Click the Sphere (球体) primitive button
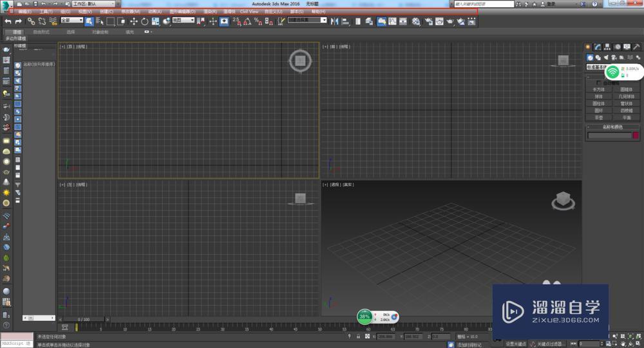The height and width of the screenshot is (348, 644). pos(599,96)
